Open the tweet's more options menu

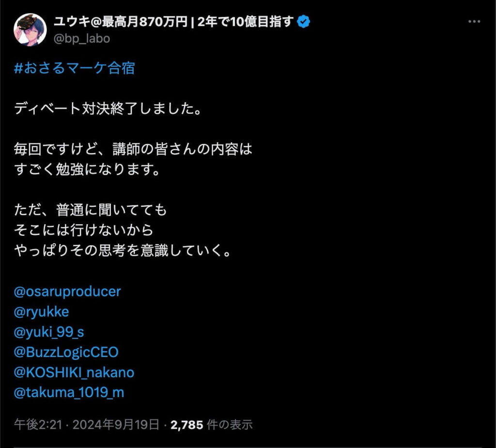coord(473,22)
